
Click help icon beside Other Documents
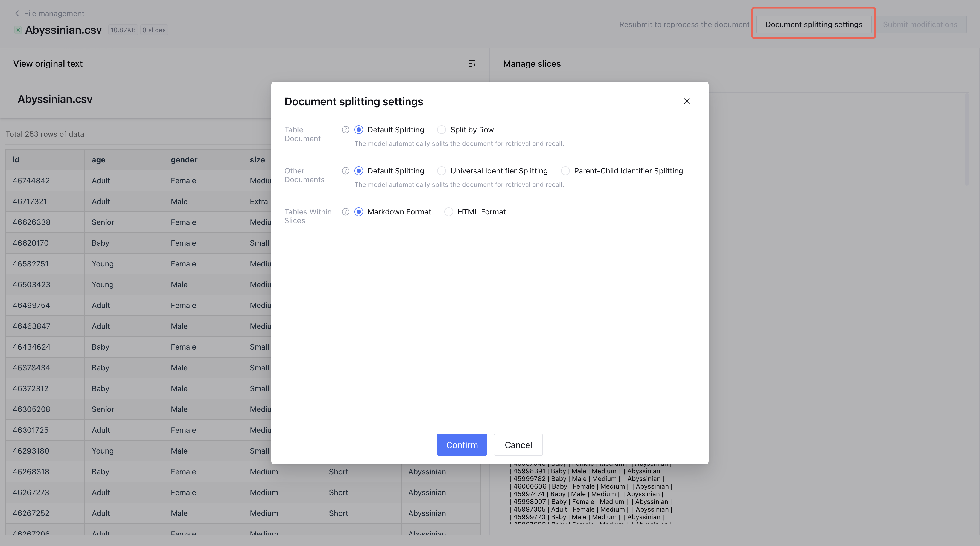345,171
